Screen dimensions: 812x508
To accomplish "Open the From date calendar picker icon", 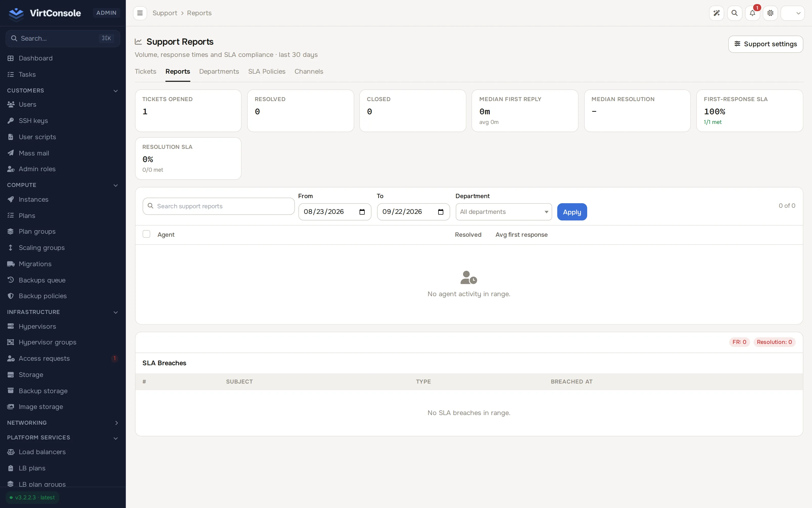I will tap(362, 212).
